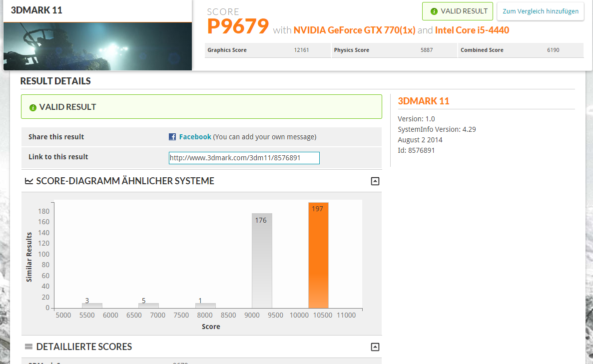Image resolution: width=593 pixels, height=364 pixels.
Task: Click the Combined Score label
Action: coord(482,50)
